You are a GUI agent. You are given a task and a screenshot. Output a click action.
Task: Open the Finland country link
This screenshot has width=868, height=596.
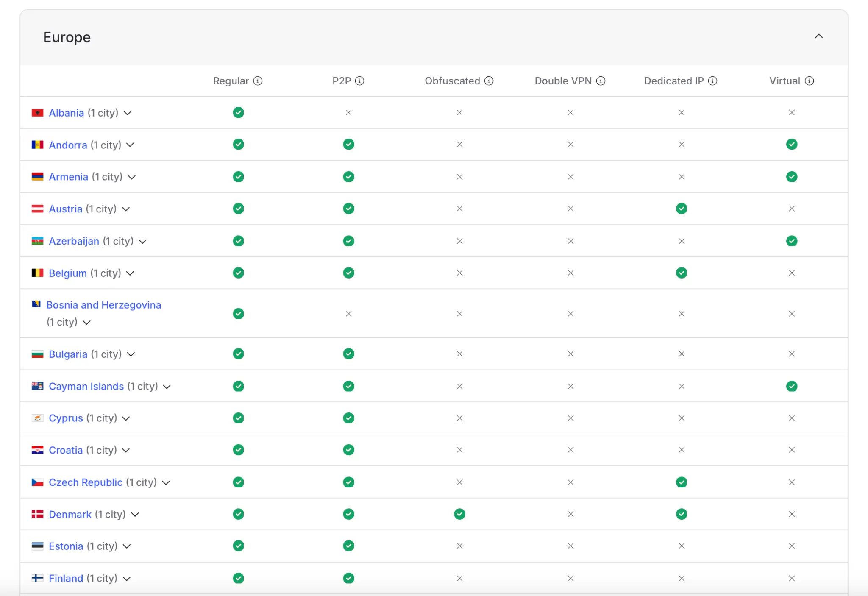[x=66, y=578]
